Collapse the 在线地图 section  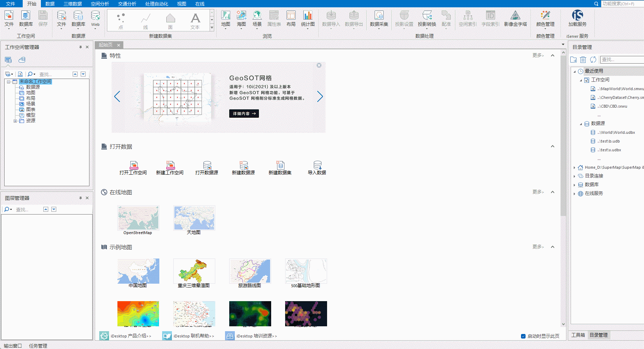(x=552, y=192)
